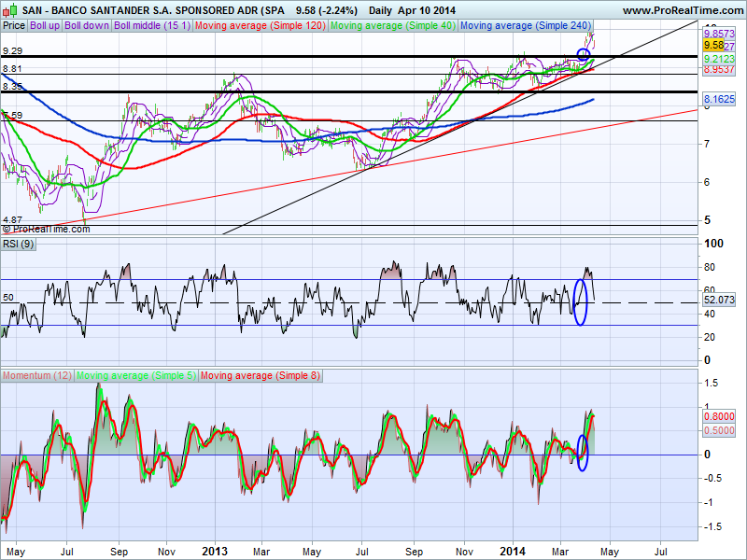Click the Apr 10 2014 date text

[x=427, y=10]
